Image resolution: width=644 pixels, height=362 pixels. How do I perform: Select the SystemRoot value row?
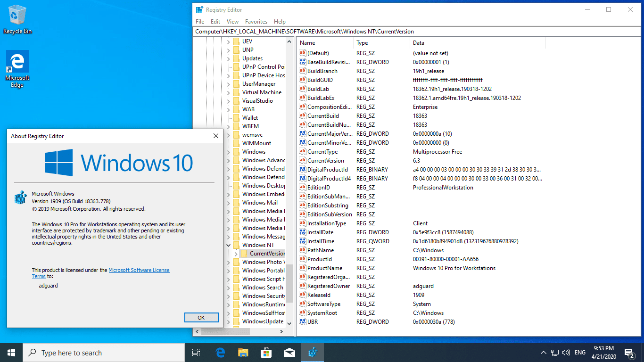click(421, 313)
